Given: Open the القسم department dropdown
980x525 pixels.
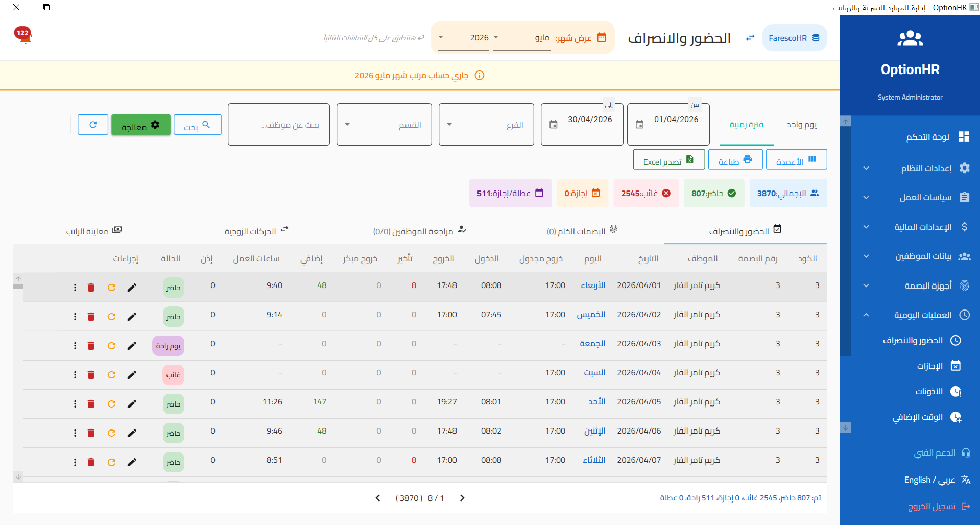Looking at the screenshot, I should click(x=384, y=125).
